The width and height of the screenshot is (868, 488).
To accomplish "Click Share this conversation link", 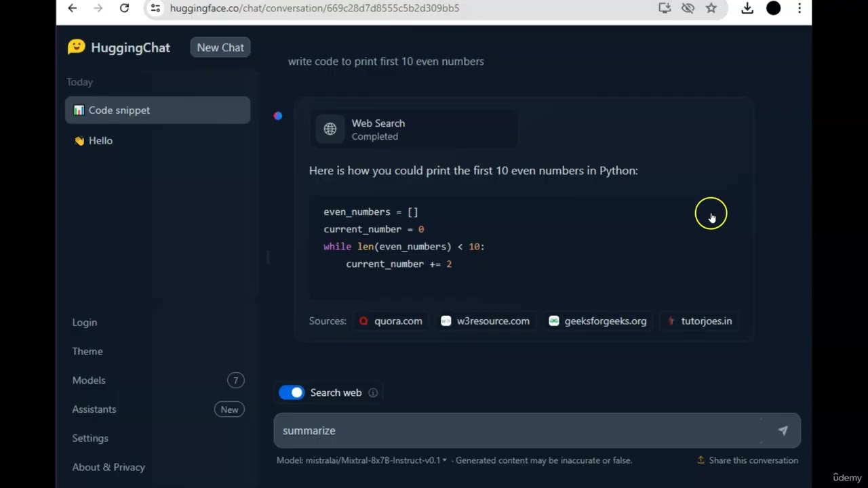I will pos(753,460).
